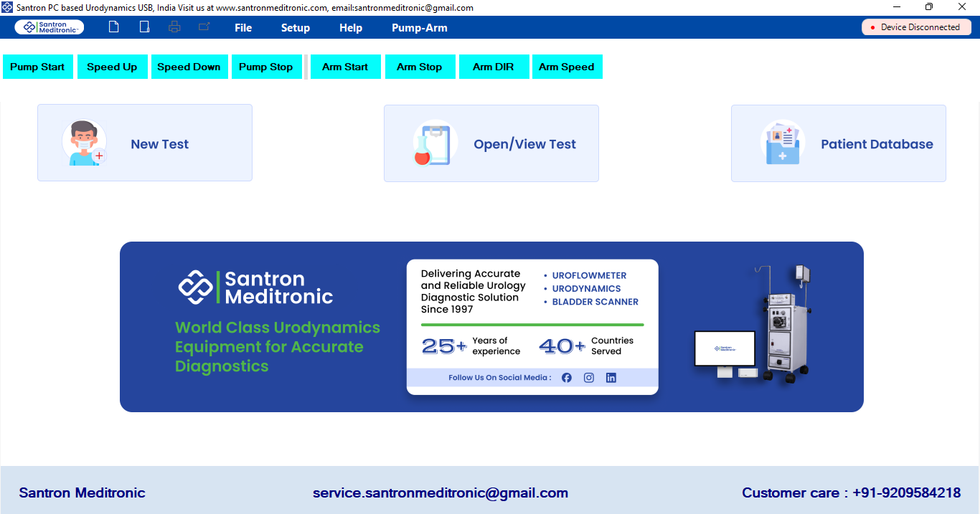Click the Speed Up button
Screen dimensions: 980x514
pyautogui.click(x=112, y=67)
